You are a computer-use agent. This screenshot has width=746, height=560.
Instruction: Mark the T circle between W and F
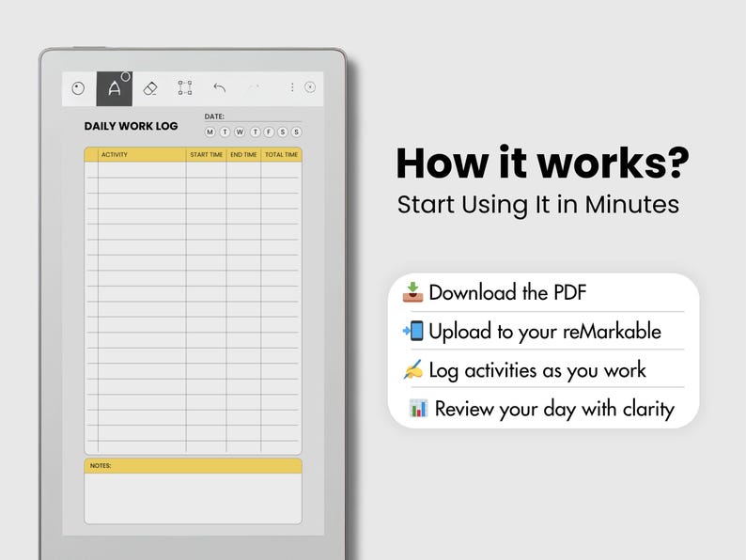click(256, 132)
